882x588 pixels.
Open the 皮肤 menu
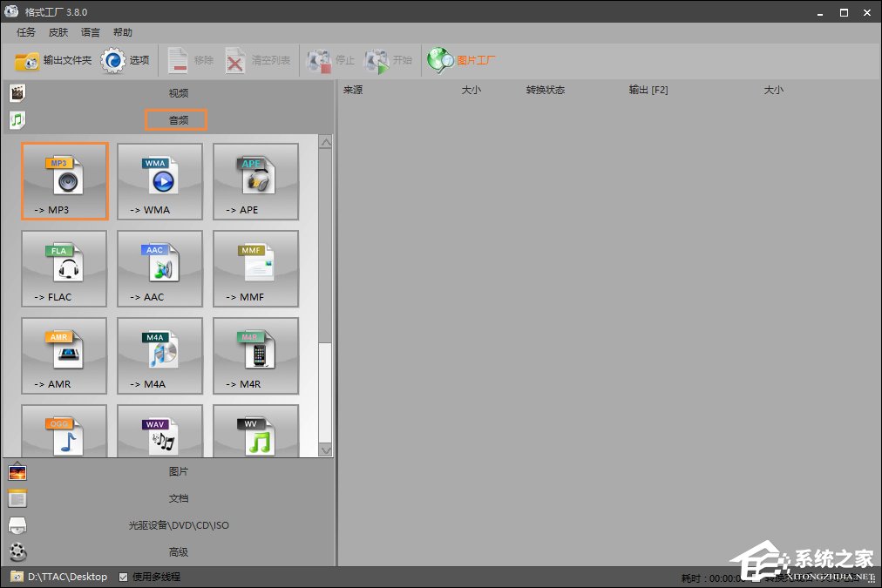tap(58, 32)
